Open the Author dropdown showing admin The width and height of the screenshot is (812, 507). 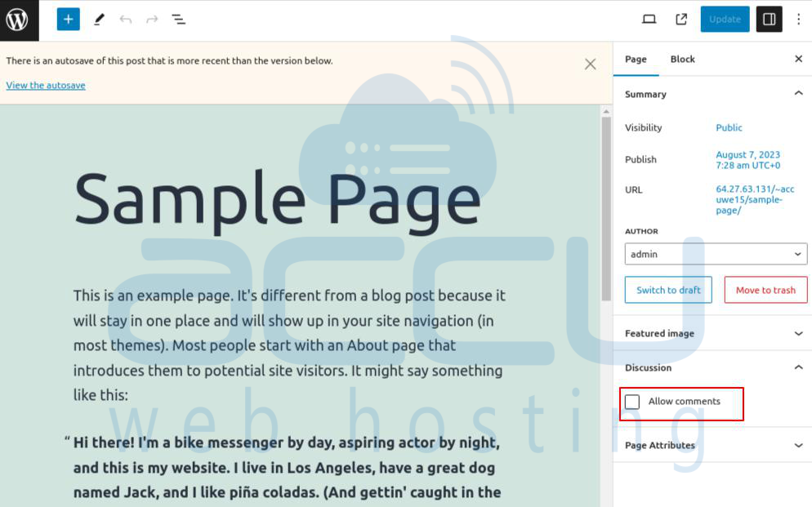point(716,254)
